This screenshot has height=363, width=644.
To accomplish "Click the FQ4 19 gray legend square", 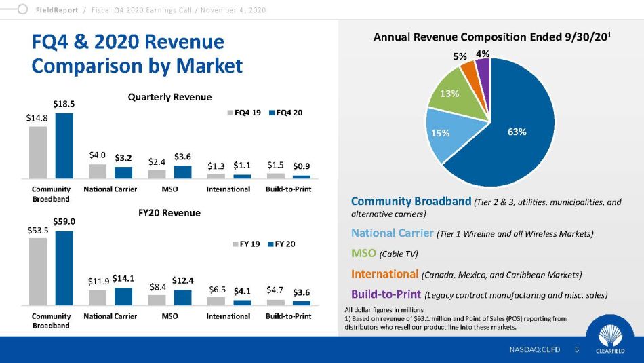I will coord(229,112).
